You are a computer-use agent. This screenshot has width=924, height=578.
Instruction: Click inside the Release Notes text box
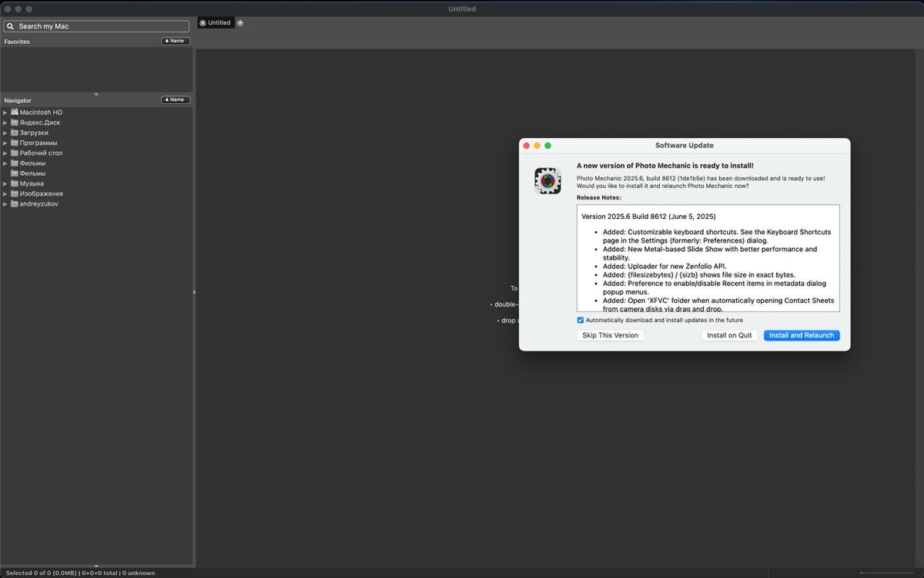pyautogui.click(x=708, y=258)
